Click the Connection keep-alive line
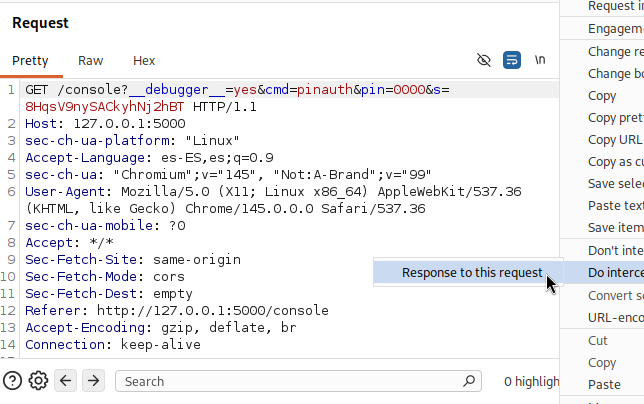The height and width of the screenshot is (404, 644). pyautogui.click(x=113, y=344)
